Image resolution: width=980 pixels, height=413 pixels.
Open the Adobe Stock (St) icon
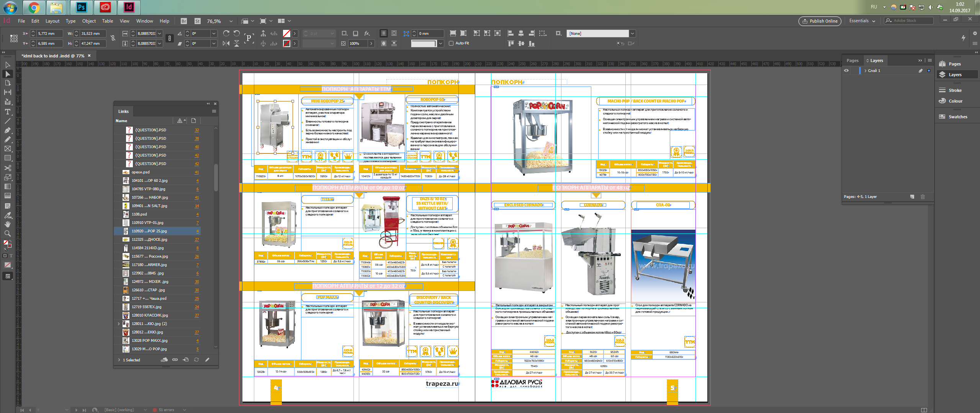[x=197, y=21]
